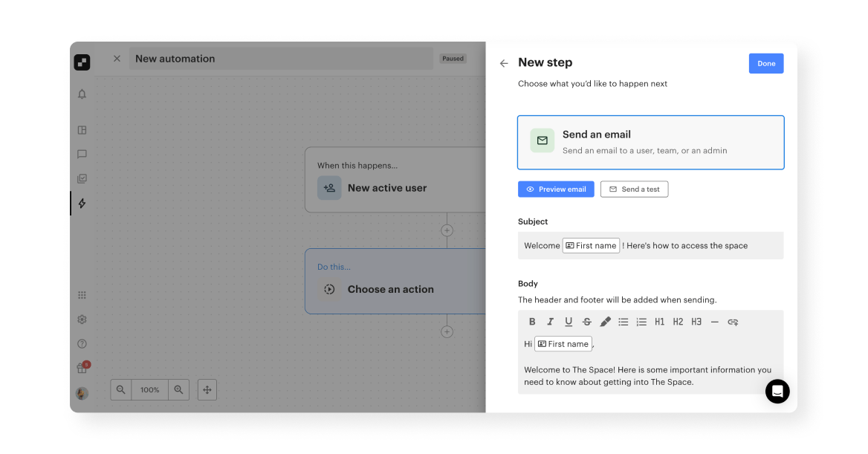Open the Settings gear in the sidebar
This screenshot has width=868, height=454.
(82, 319)
